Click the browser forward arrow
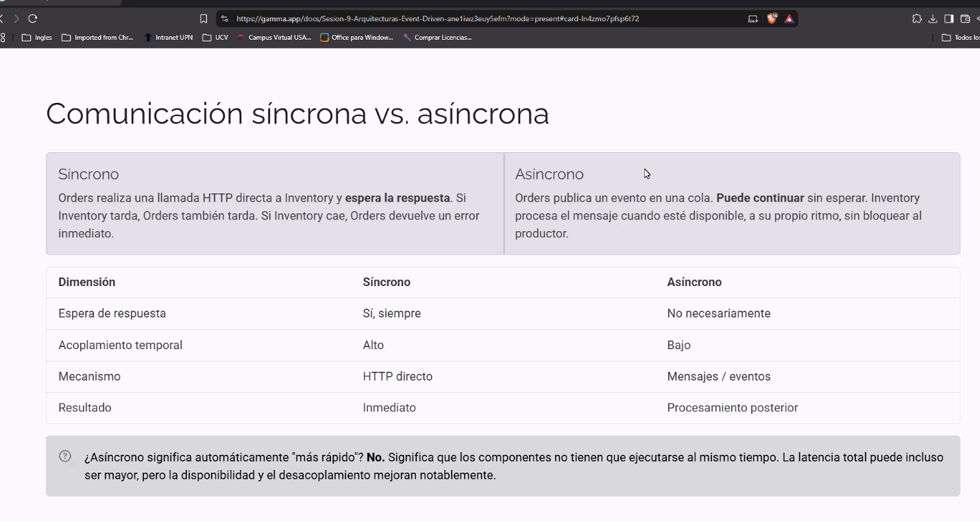The height and width of the screenshot is (522, 980). [16, 19]
